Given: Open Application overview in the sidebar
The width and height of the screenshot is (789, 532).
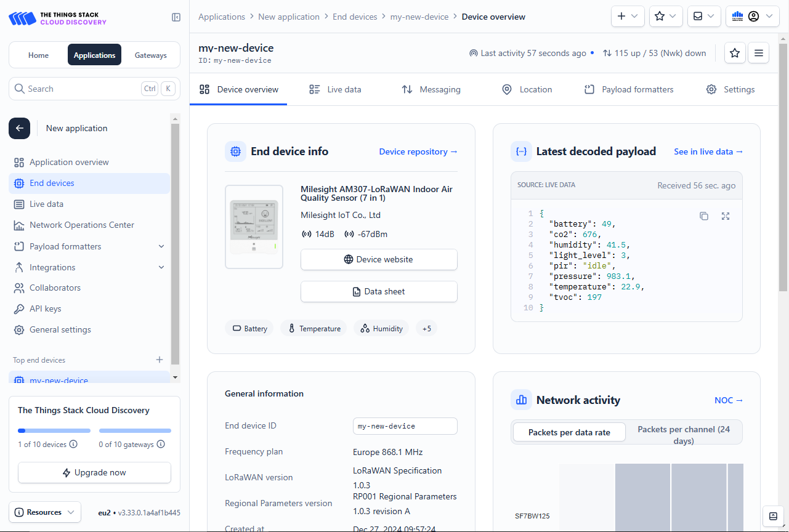Looking at the screenshot, I should (89, 162).
